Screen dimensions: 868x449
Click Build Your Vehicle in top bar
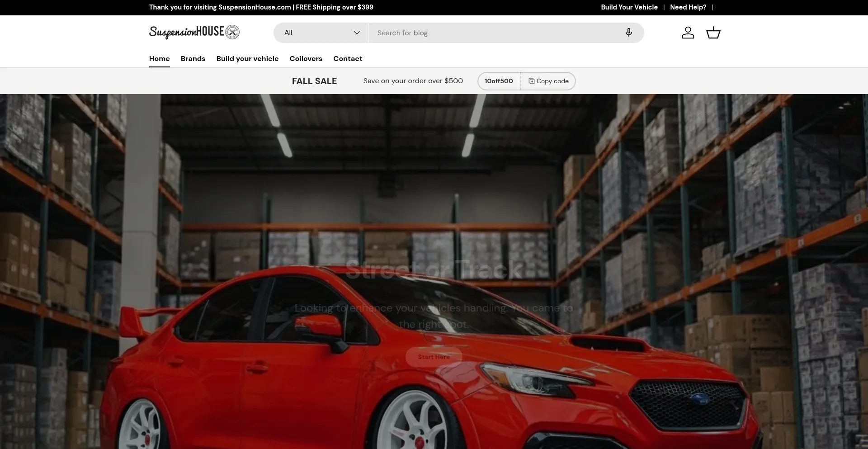pos(629,7)
